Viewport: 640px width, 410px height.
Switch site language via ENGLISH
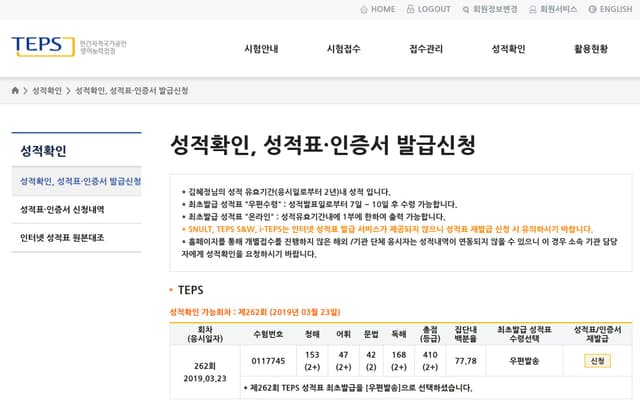pos(610,9)
